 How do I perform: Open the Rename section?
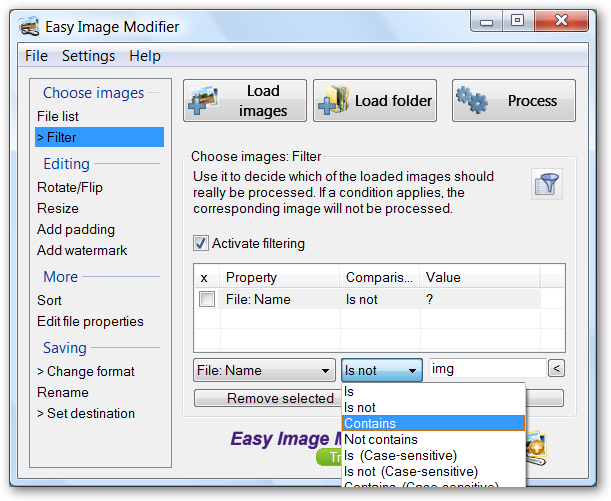tap(63, 392)
